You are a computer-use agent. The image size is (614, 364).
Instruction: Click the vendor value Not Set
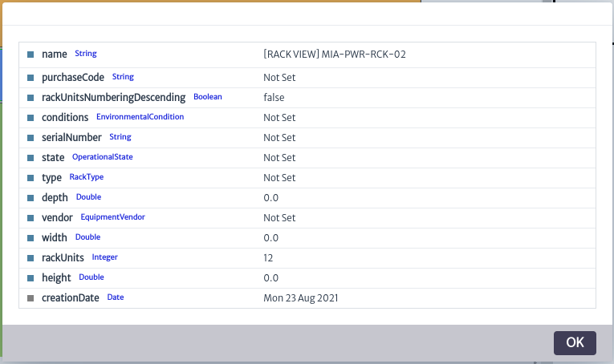click(279, 218)
